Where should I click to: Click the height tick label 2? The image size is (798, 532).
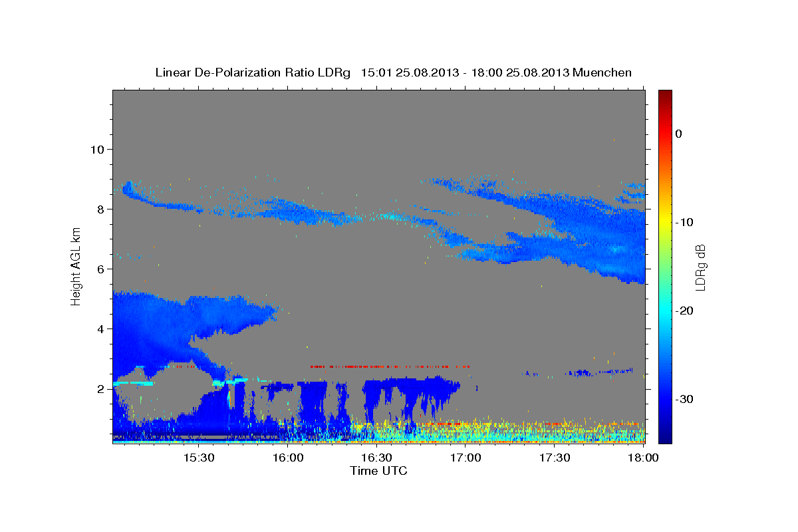point(101,388)
